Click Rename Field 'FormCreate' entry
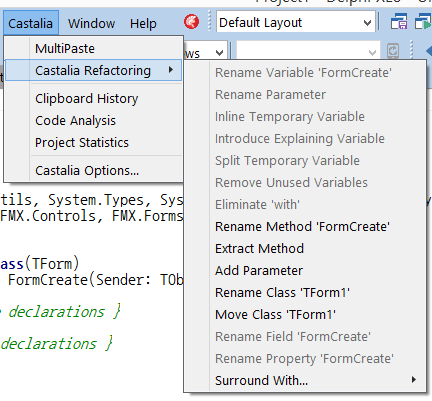The image size is (432, 401). (305, 337)
